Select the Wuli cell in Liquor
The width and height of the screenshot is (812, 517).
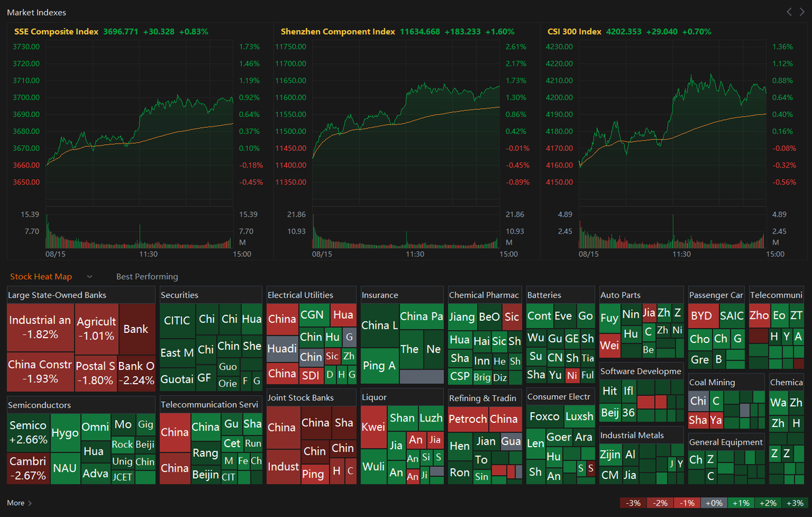pos(373,466)
